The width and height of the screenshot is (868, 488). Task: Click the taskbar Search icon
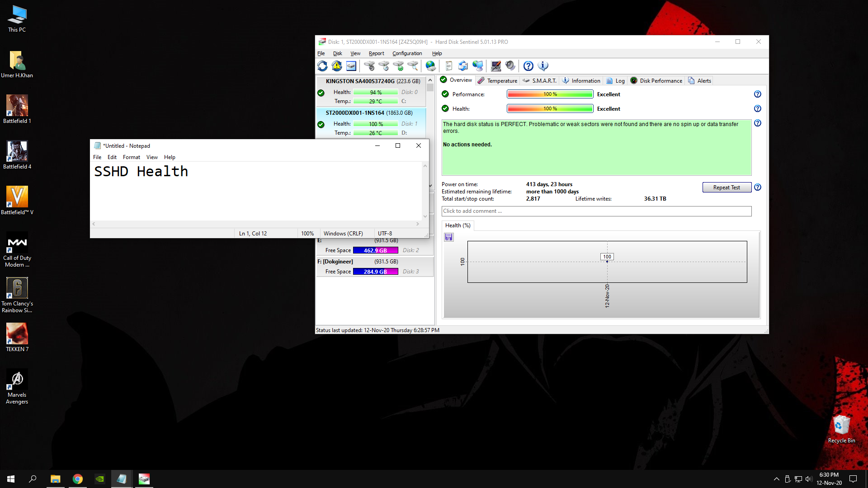pos(33,479)
